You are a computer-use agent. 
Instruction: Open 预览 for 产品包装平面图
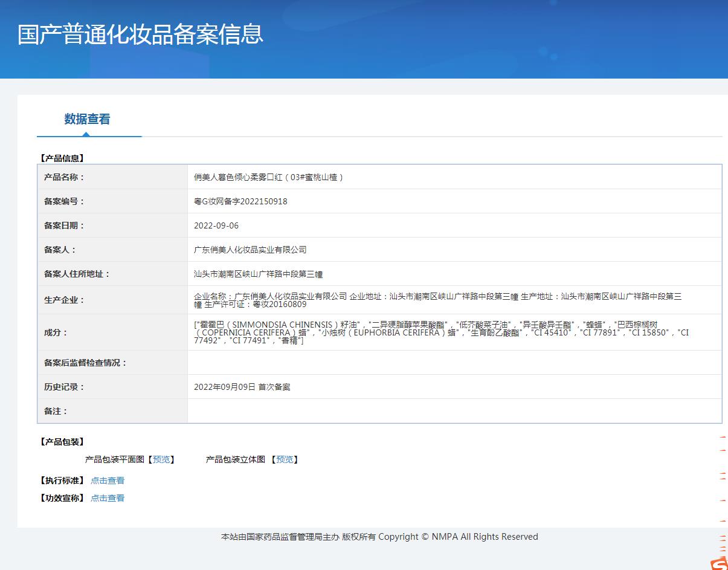[x=161, y=459]
